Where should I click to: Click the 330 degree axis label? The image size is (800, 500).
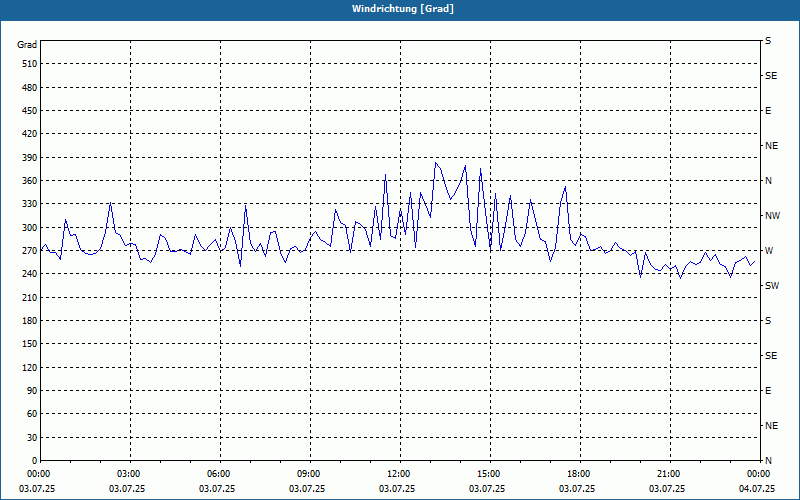pyautogui.click(x=30, y=204)
